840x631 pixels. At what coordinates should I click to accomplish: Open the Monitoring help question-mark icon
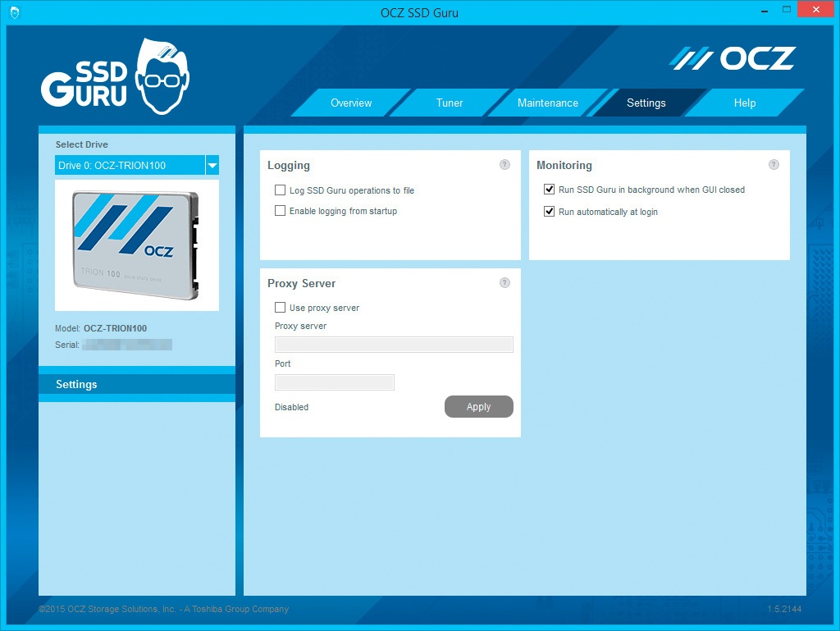click(774, 164)
